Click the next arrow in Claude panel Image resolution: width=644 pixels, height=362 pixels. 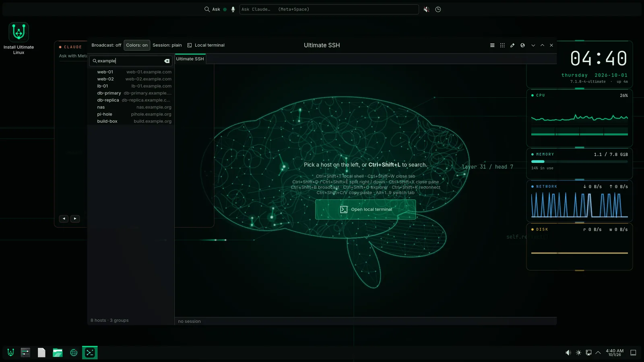pyautogui.click(x=75, y=219)
